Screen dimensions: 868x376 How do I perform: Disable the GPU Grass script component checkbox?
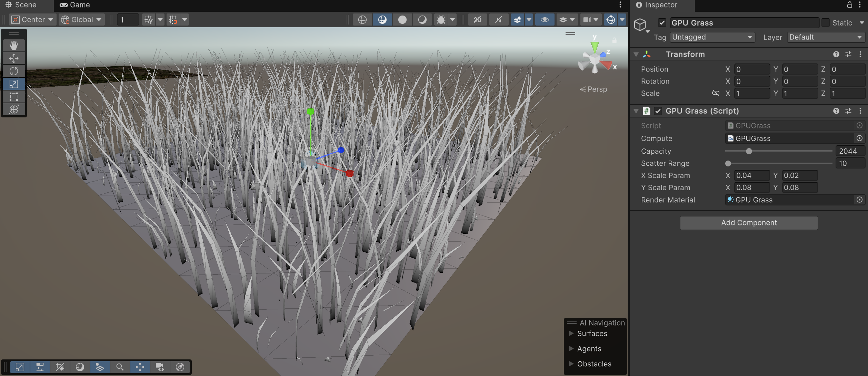(x=658, y=111)
